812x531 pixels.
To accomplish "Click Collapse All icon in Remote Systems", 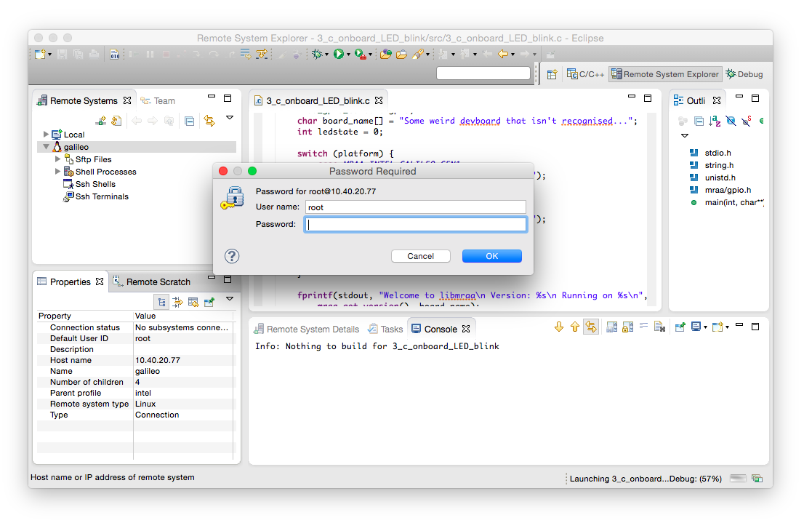I will pyautogui.click(x=190, y=121).
